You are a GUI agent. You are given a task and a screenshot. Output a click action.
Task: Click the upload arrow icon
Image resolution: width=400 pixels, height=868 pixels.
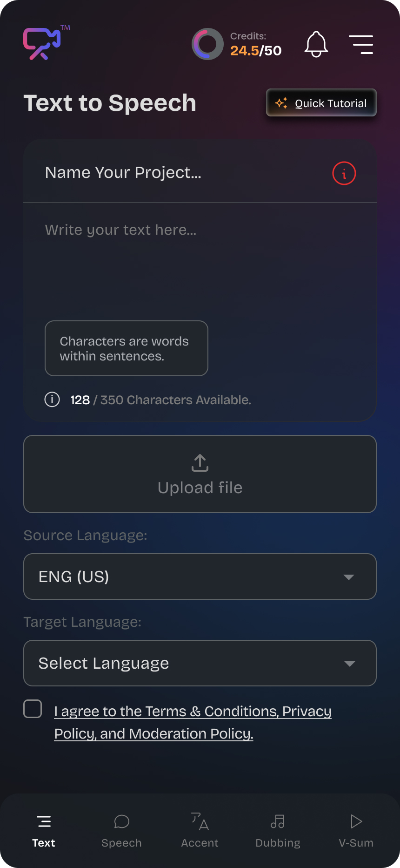click(200, 463)
